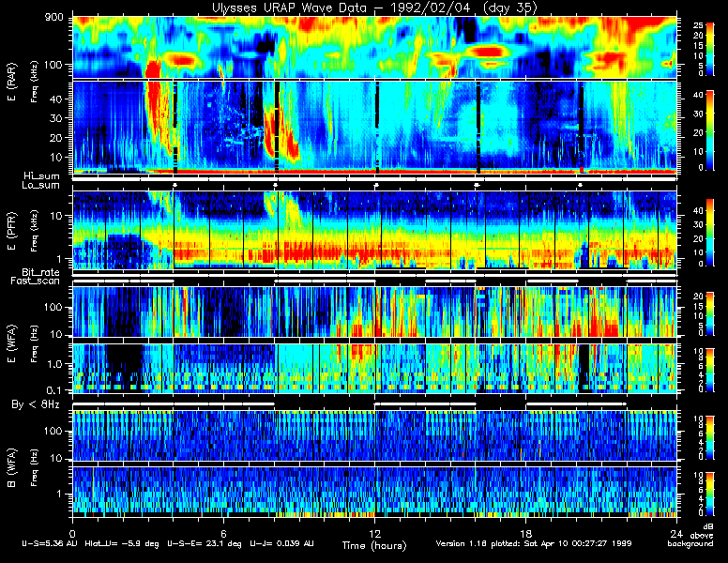Viewport: 728px width, 563px height.
Task: Click the 'Hi_sum' row label
Action: point(42,176)
